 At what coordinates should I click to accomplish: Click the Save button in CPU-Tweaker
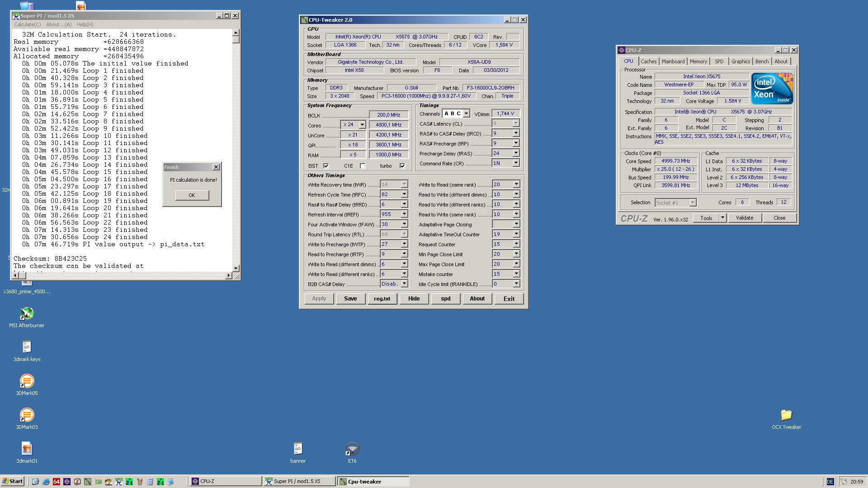point(350,299)
